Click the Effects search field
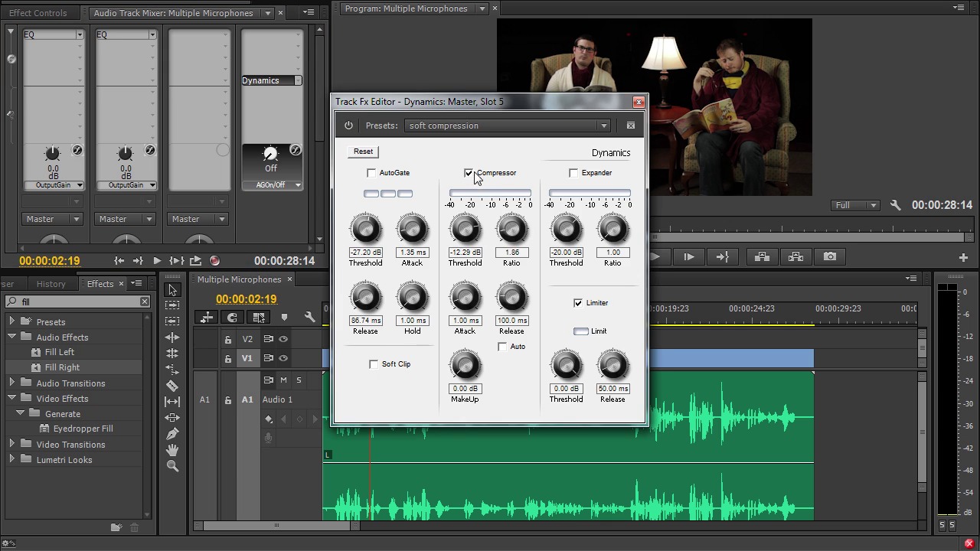Screen dimensions: 980x551 point(77,302)
